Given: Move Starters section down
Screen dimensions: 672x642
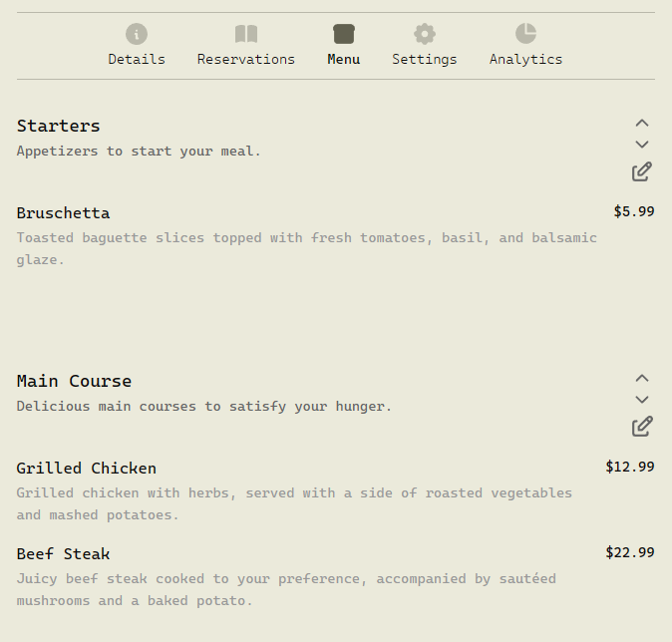Looking at the screenshot, I should click(642, 145).
